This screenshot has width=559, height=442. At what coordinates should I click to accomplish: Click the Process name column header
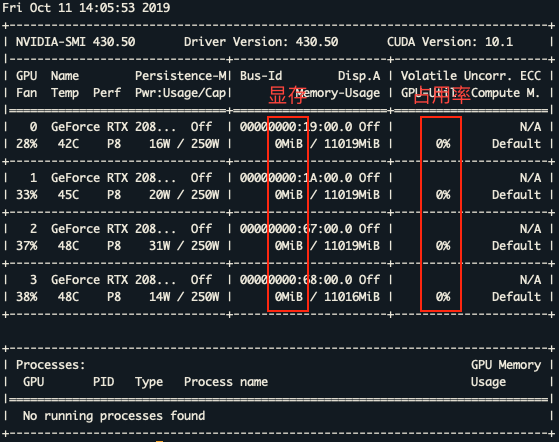[x=226, y=382]
